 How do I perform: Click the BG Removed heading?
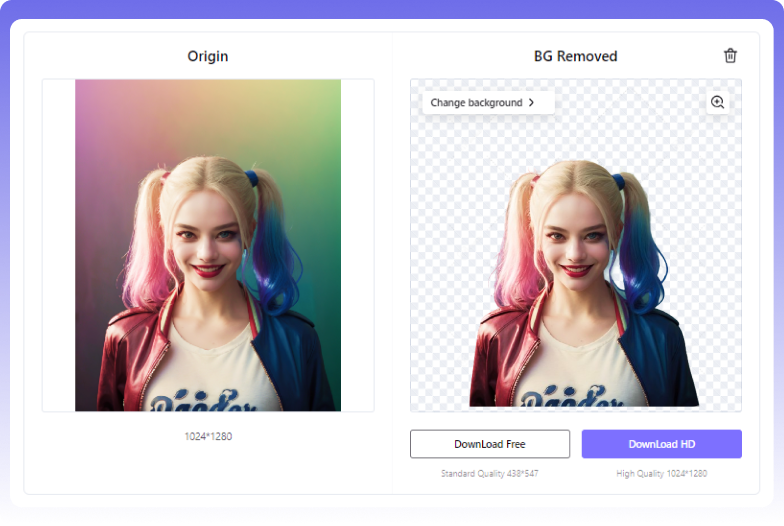coord(576,56)
